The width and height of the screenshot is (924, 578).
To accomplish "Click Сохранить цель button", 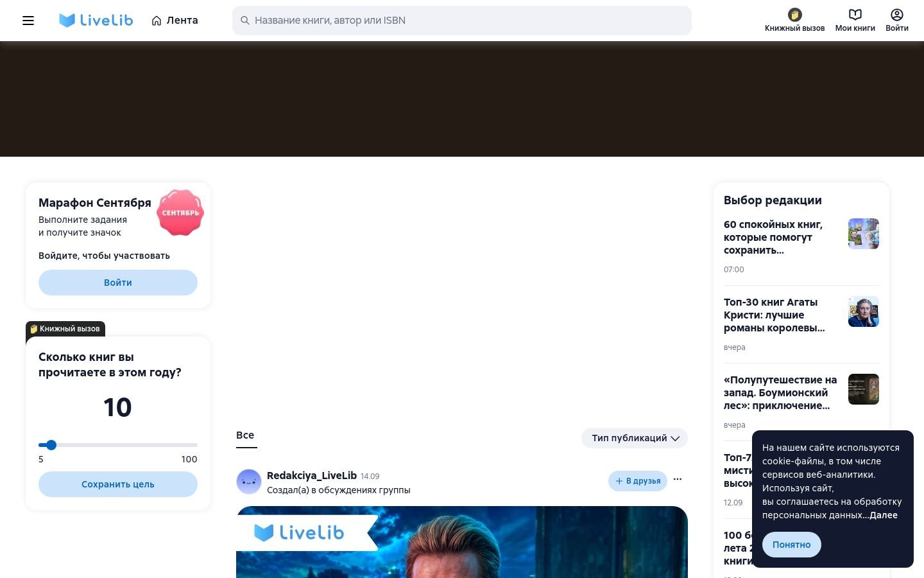I will coord(118,484).
